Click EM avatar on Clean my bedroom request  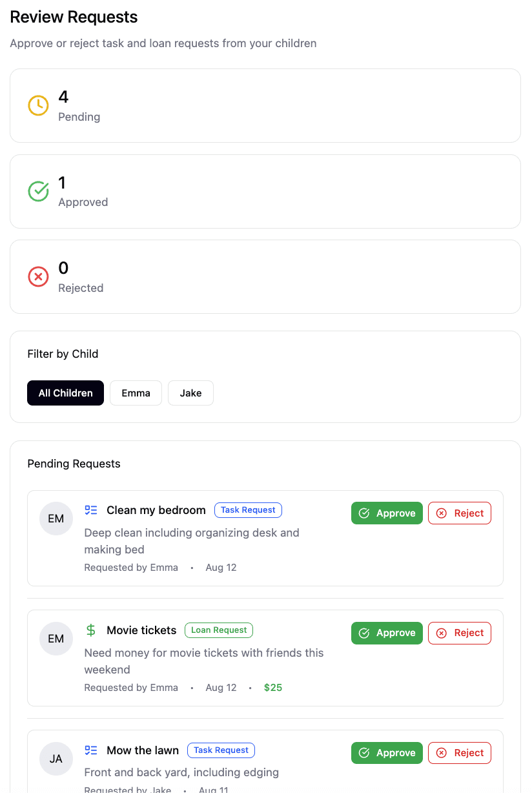(56, 519)
